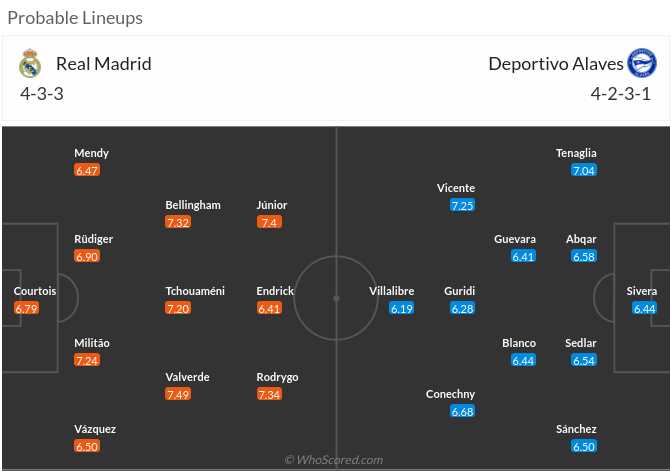Screen dimensions: 671x471
Task: Open the Deportivo Alaves team link
Action: point(555,64)
